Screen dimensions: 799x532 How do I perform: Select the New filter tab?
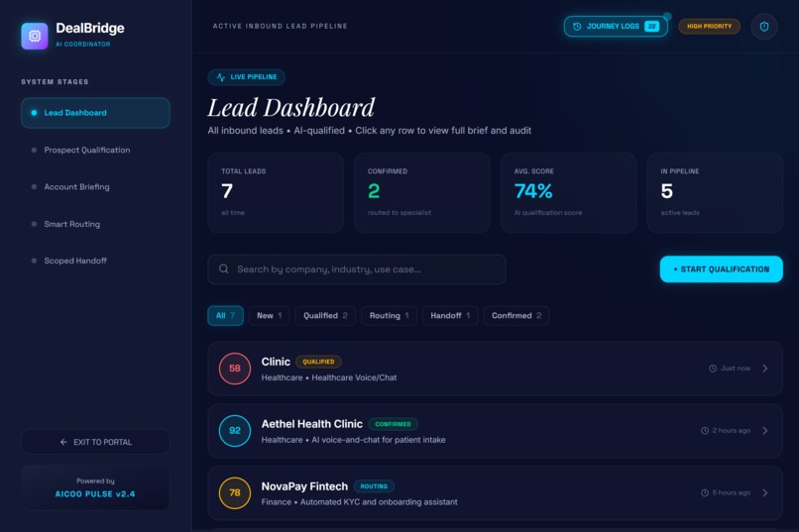[269, 316]
